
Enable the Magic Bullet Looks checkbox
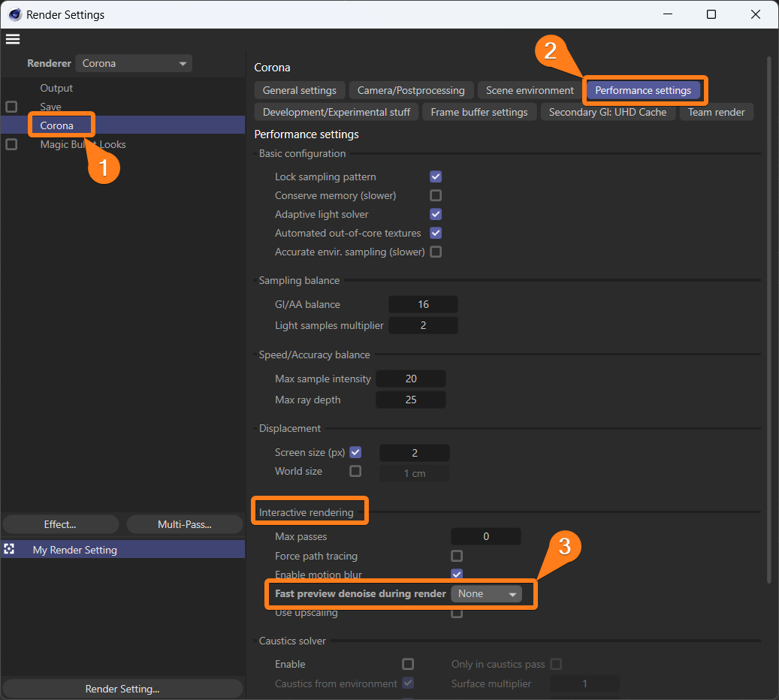tap(11, 144)
